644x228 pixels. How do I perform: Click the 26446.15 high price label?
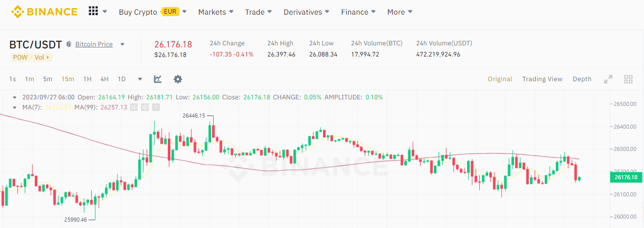pos(194,116)
